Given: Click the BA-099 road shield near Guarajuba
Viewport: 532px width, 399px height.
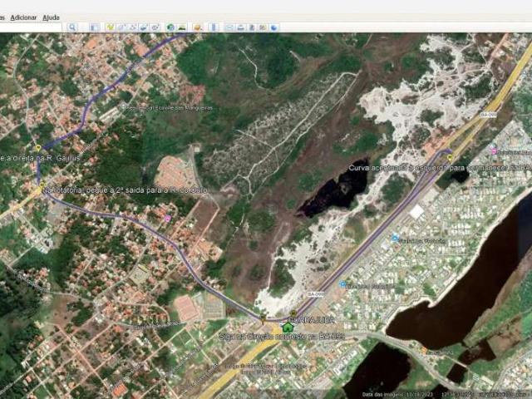Looking at the screenshot, I should [x=316, y=293].
